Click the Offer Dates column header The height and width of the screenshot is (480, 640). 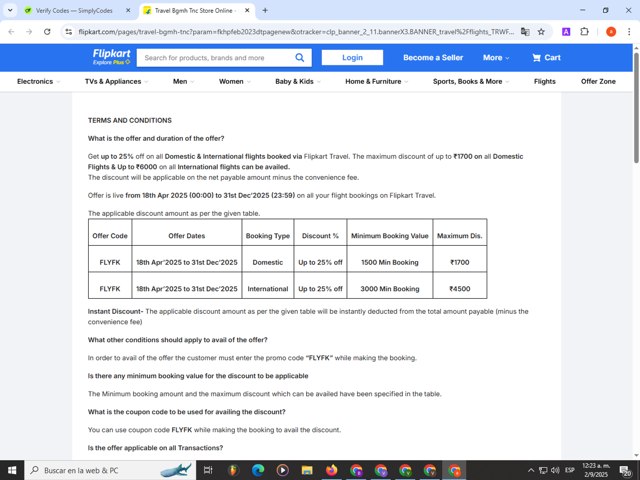[x=187, y=236]
